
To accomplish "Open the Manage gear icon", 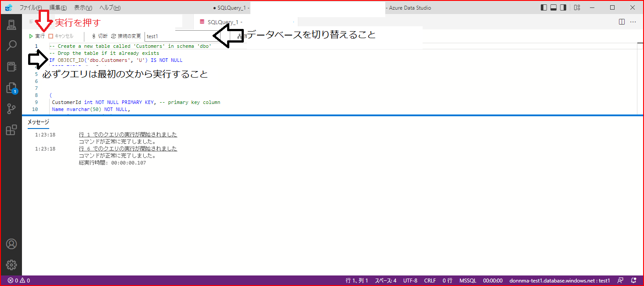I will 11,265.
